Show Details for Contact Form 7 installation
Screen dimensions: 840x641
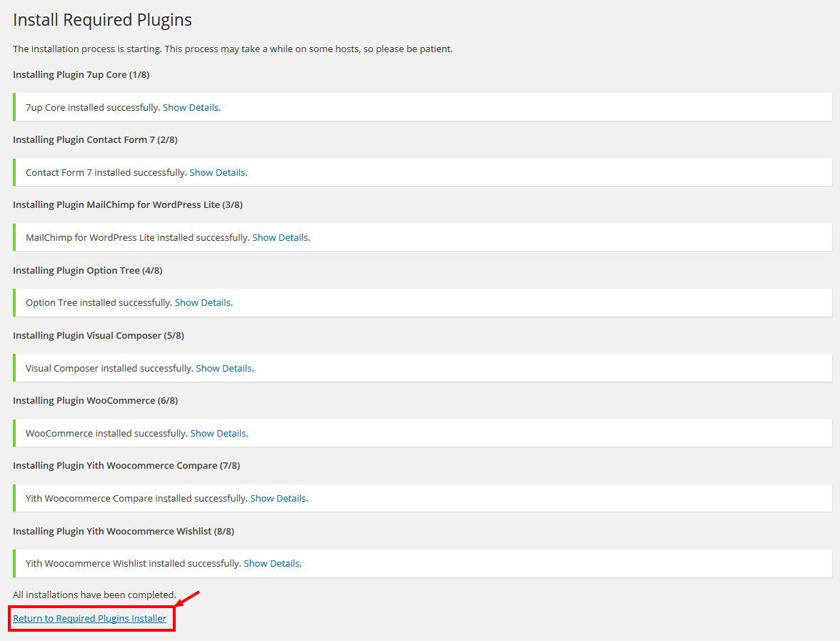217,173
